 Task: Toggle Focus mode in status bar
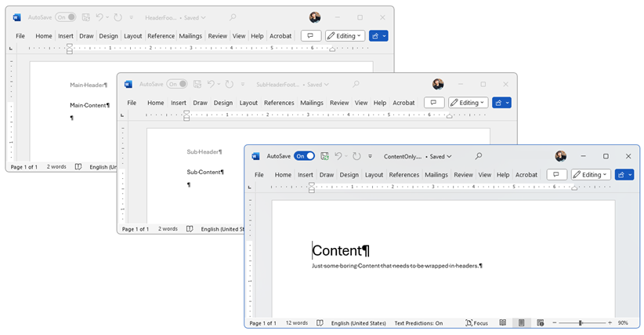[476, 323]
